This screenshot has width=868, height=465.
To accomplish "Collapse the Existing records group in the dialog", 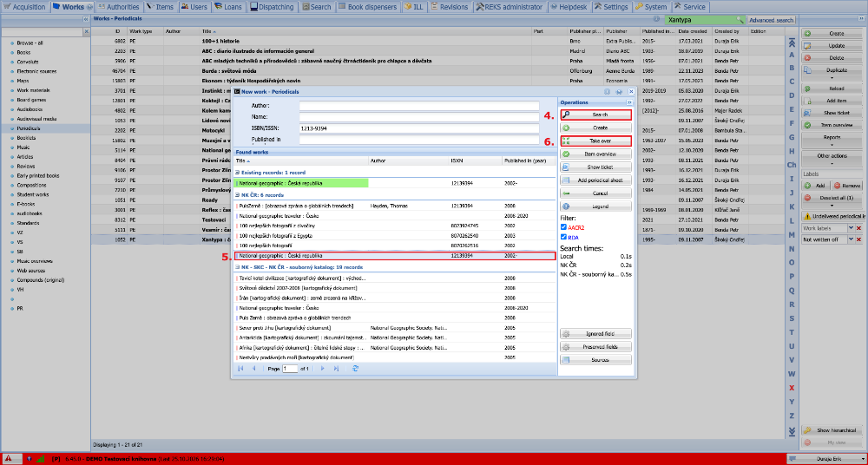I will [238, 172].
